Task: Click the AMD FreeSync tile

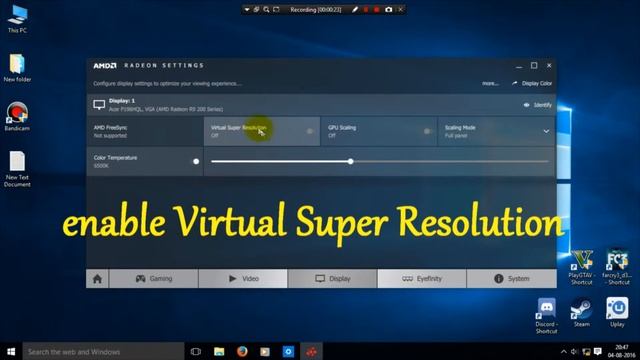Action: (x=145, y=131)
